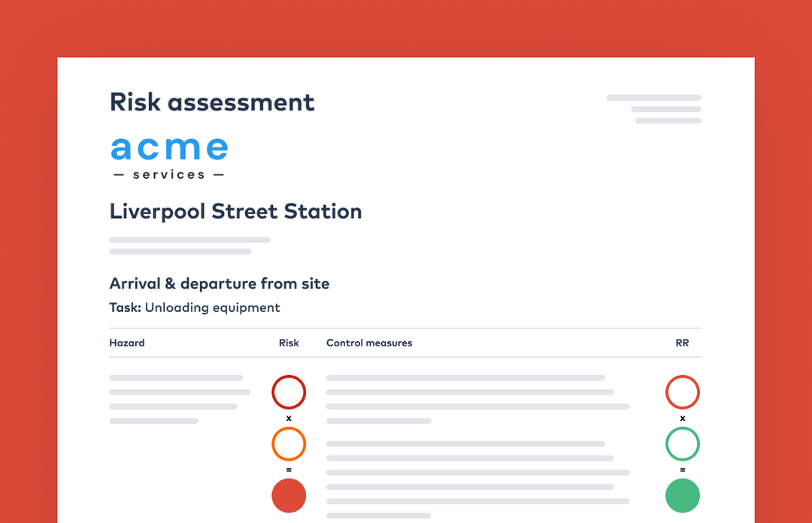Click the Hazard column header
Viewport: 812px width, 523px height.
click(x=127, y=343)
